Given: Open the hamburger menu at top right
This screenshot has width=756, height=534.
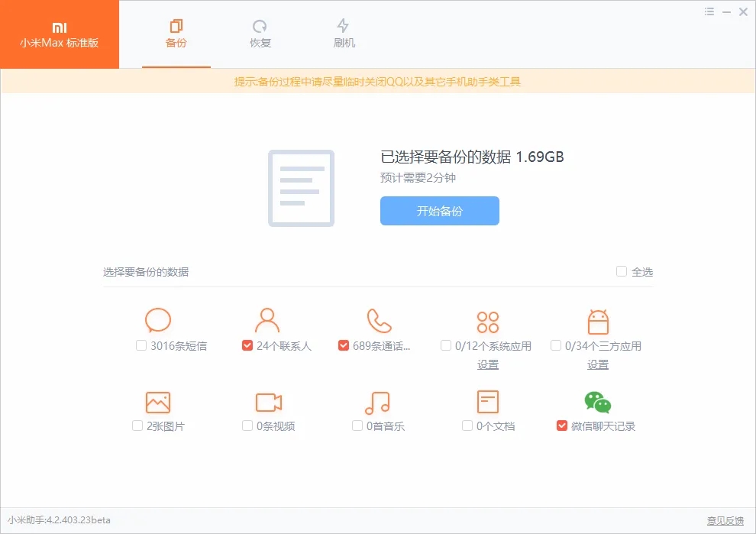Looking at the screenshot, I should [x=707, y=11].
